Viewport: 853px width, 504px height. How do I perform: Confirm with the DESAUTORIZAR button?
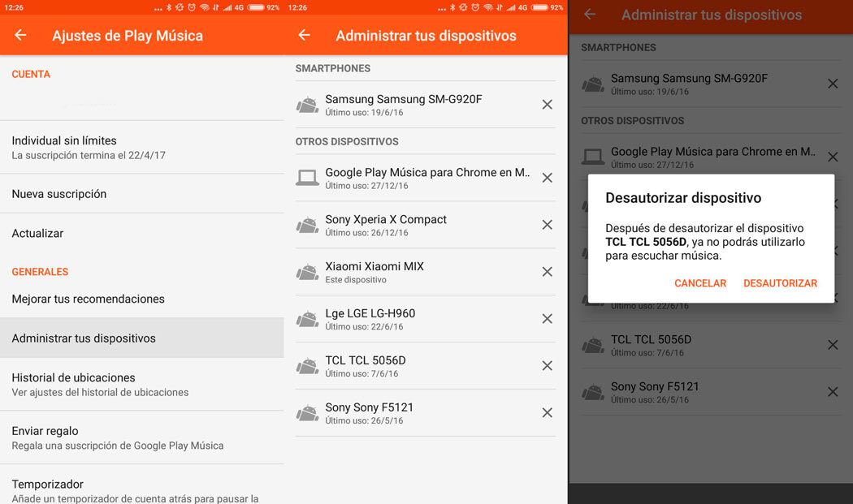pos(780,283)
